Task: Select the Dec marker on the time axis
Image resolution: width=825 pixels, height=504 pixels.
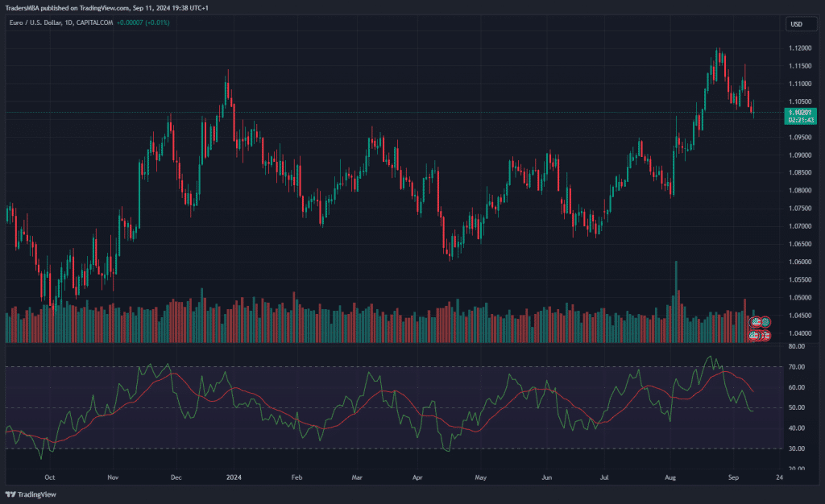Action: pyautogui.click(x=175, y=476)
